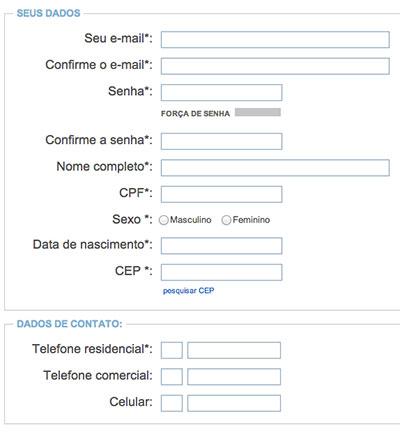
Task: Choose the Masculino radio option
Action: point(164,220)
